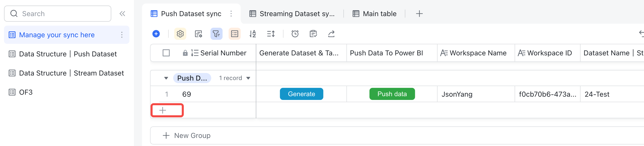The width and height of the screenshot is (644, 146).
Task: Click the blue add record plus icon
Action: tap(156, 34)
